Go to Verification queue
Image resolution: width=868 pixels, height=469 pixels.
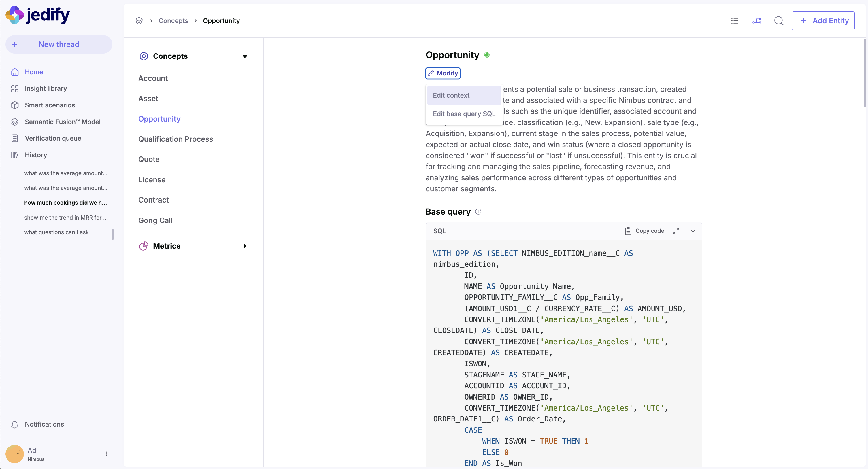click(53, 138)
